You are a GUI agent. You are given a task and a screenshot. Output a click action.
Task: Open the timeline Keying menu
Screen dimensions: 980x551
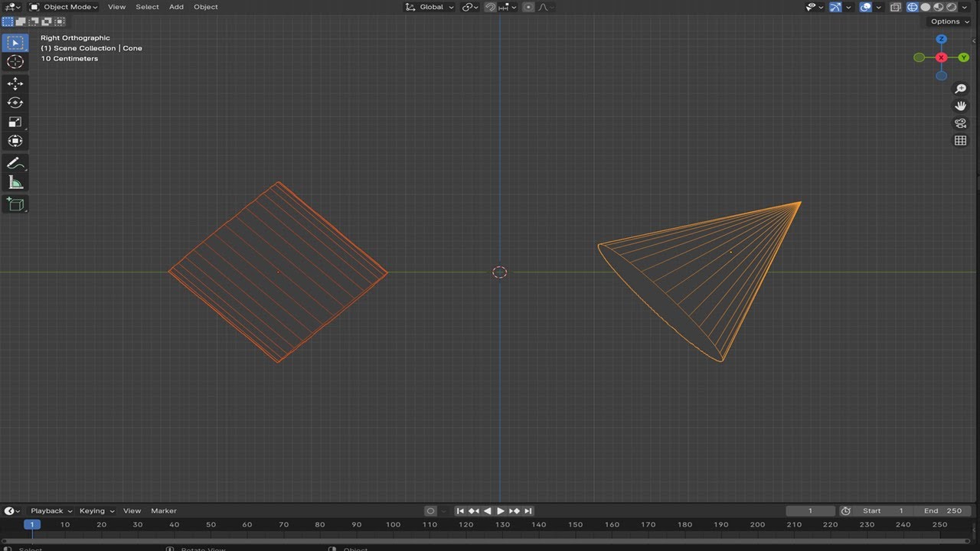(x=96, y=510)
